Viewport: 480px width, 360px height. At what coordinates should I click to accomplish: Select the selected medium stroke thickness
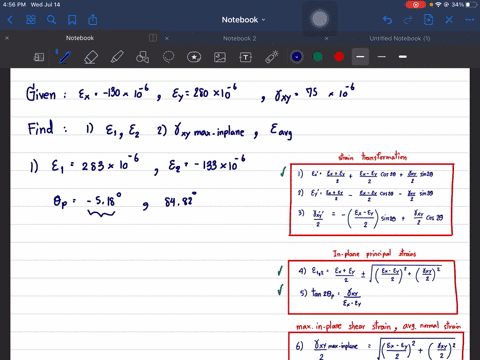(x=360, y=57)
